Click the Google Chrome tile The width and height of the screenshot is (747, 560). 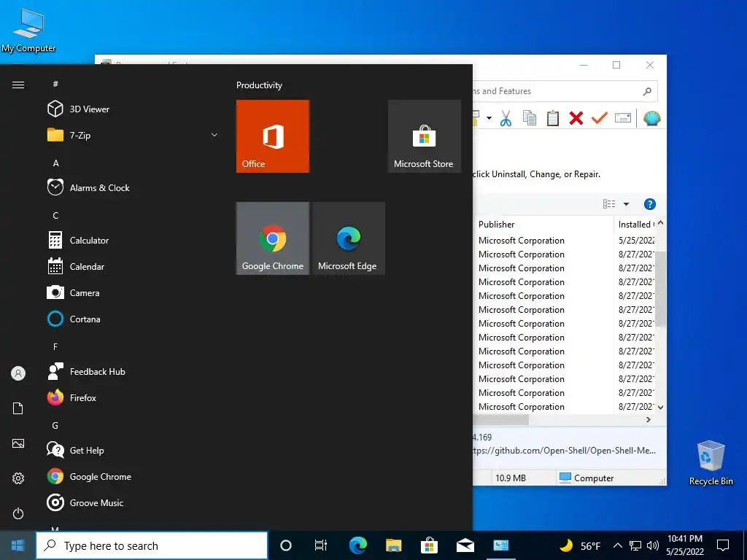click(273, 238)
